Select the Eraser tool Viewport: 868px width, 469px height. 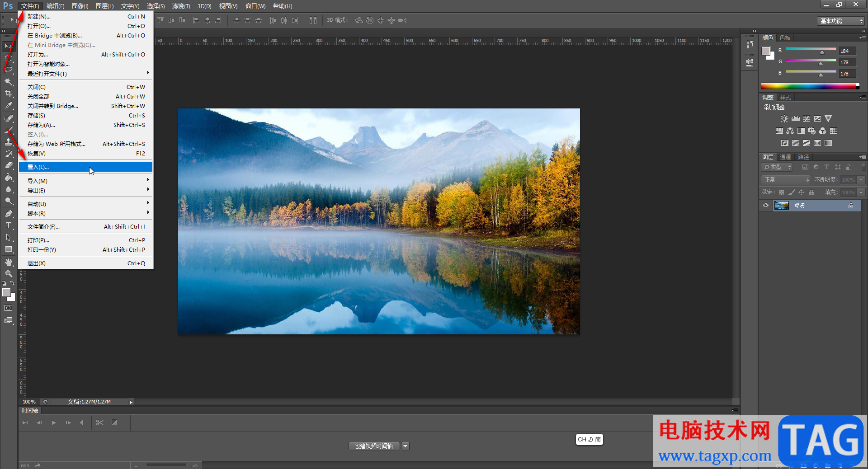pyautogui.click(x=9, y=165)
